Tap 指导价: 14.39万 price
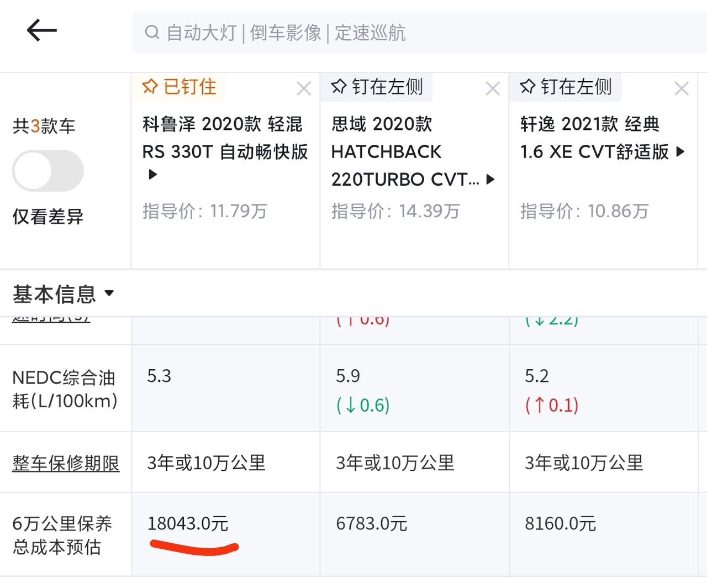This screenshot has height=588, width=707. coord(395,211)
